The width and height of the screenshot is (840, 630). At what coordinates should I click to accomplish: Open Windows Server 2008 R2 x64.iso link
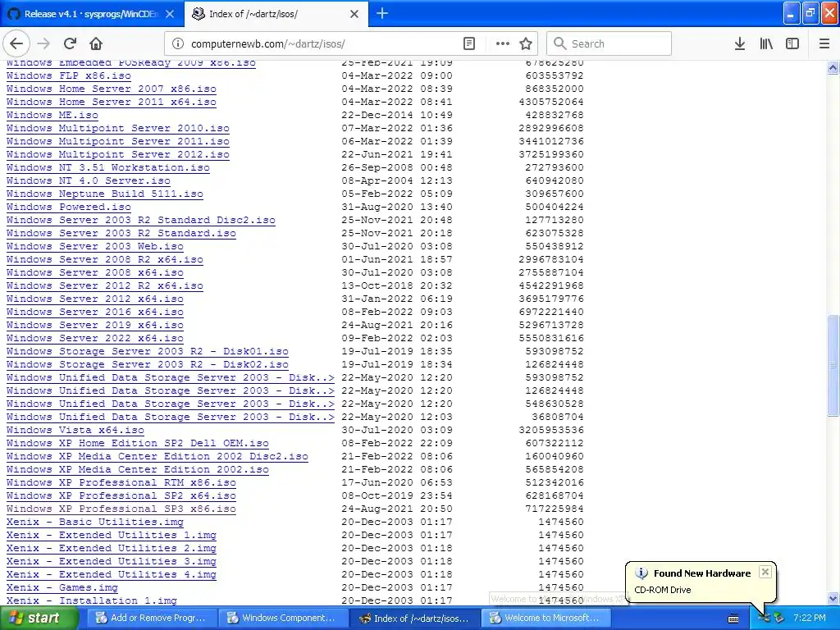105,259
